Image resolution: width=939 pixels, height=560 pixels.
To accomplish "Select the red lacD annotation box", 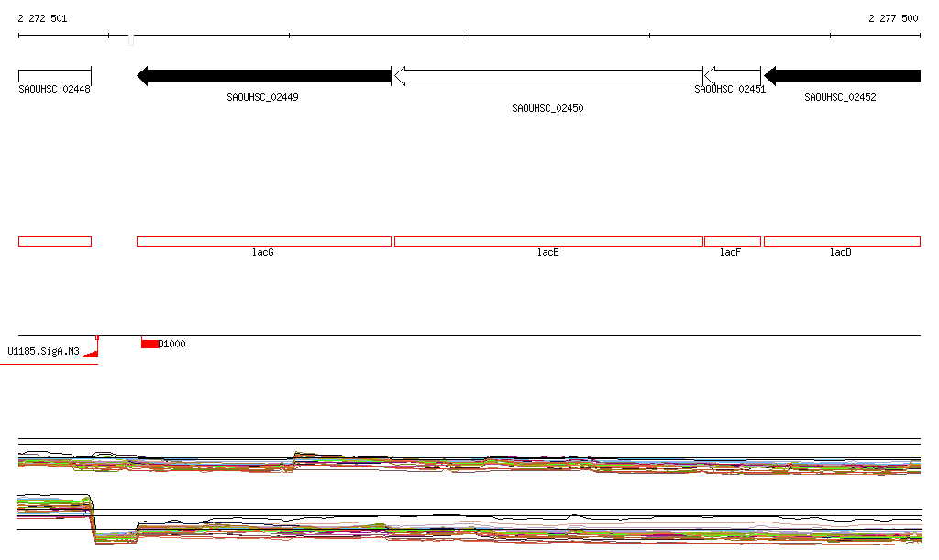I will click(842, 242).
